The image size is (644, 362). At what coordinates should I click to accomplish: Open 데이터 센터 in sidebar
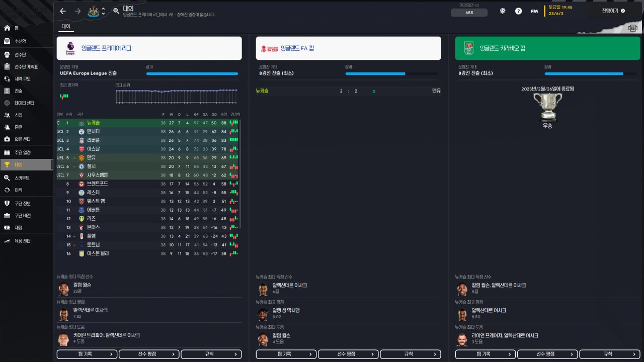pos(26,103)
